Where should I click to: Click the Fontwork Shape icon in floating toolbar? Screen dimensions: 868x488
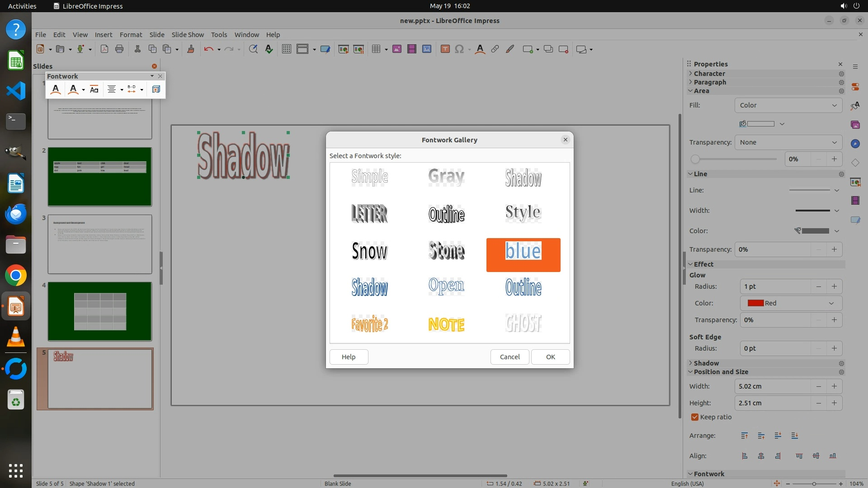(x=73, y=89)
